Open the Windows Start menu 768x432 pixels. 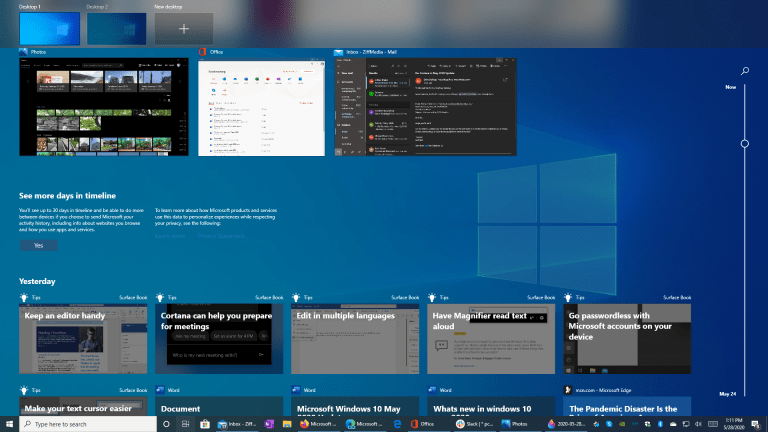click(9, 424)
